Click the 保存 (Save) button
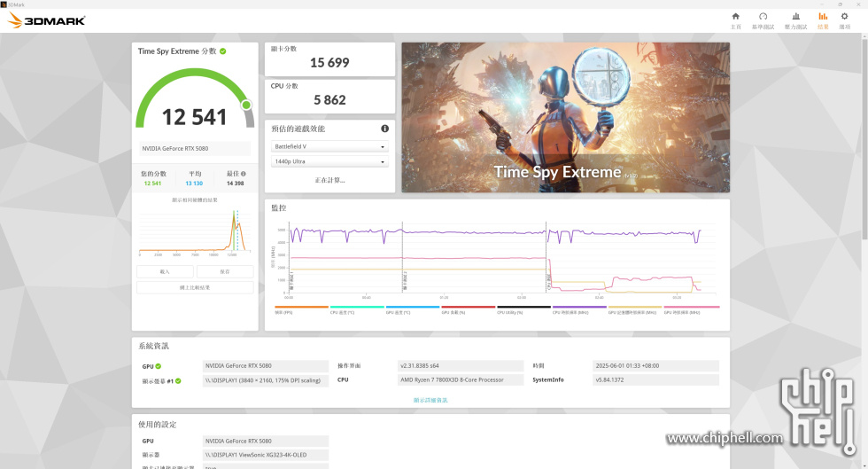The width and height of the screenshot is (868, 469). (225, 271)
